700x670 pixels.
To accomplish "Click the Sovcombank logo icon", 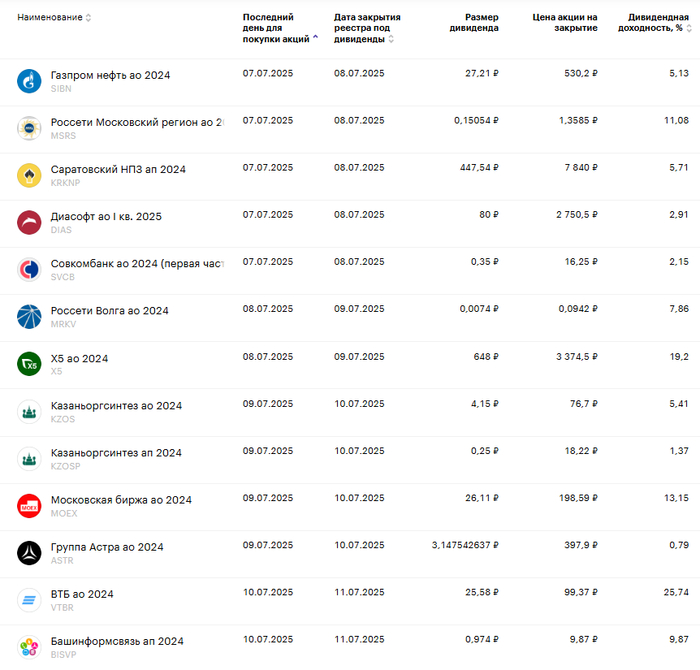I will click(28, 269).
